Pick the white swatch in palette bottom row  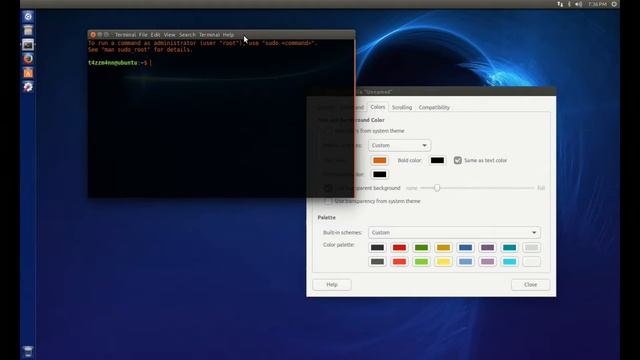531,262
